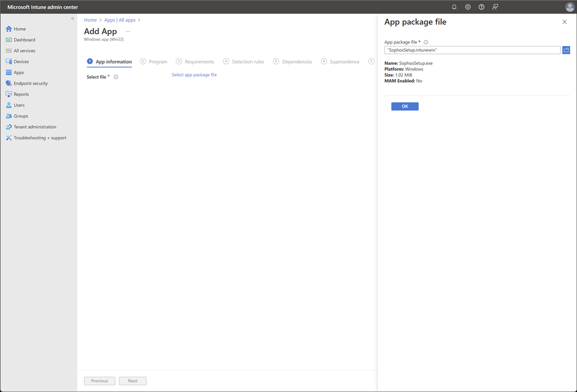
Task: Switch to Program step tab
Action: [153, 61]
